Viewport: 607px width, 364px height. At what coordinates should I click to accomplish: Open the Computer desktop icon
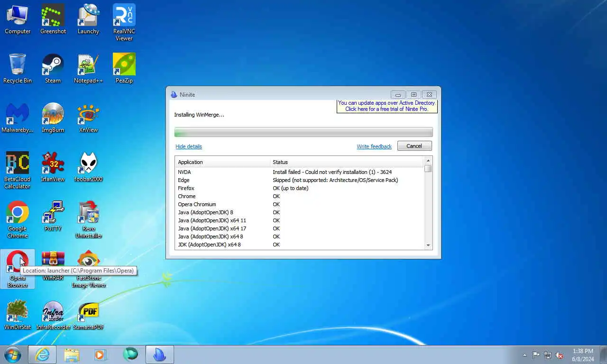(18, 19)
